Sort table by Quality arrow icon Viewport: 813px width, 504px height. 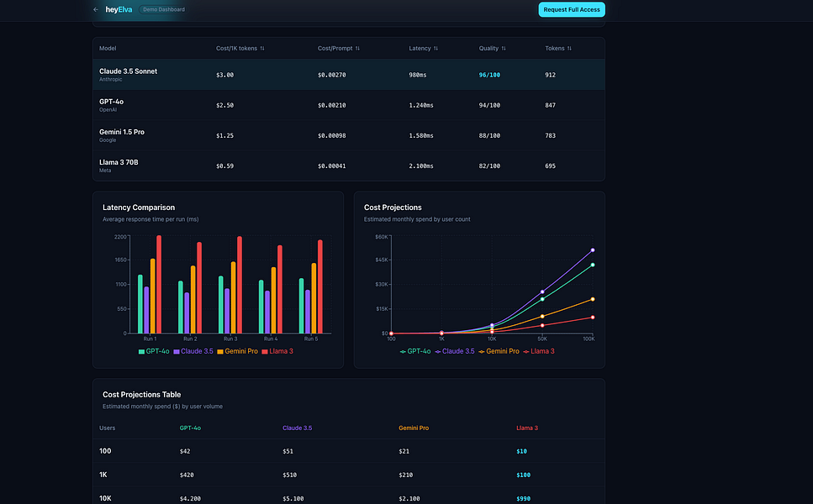[504, 48]
